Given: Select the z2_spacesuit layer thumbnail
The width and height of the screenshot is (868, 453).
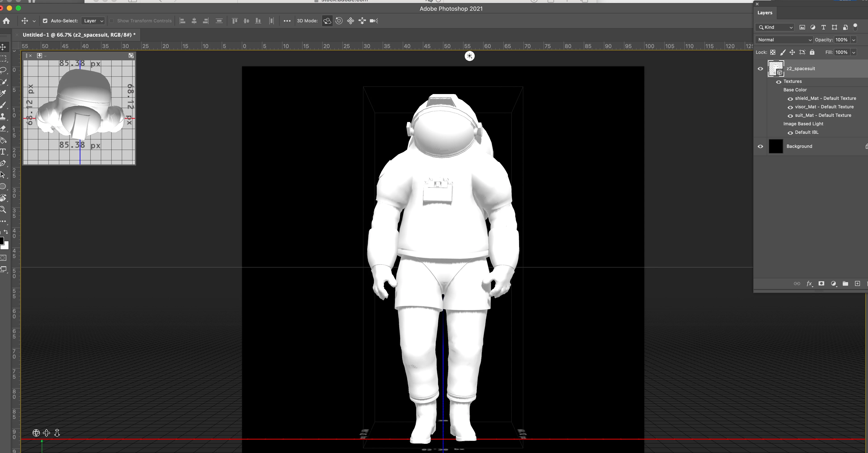Looking at the screenshot, I should (775, 69).
